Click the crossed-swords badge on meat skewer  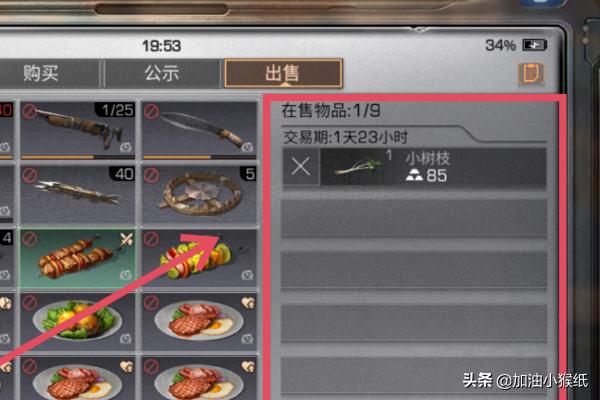(x=126, y=239)
